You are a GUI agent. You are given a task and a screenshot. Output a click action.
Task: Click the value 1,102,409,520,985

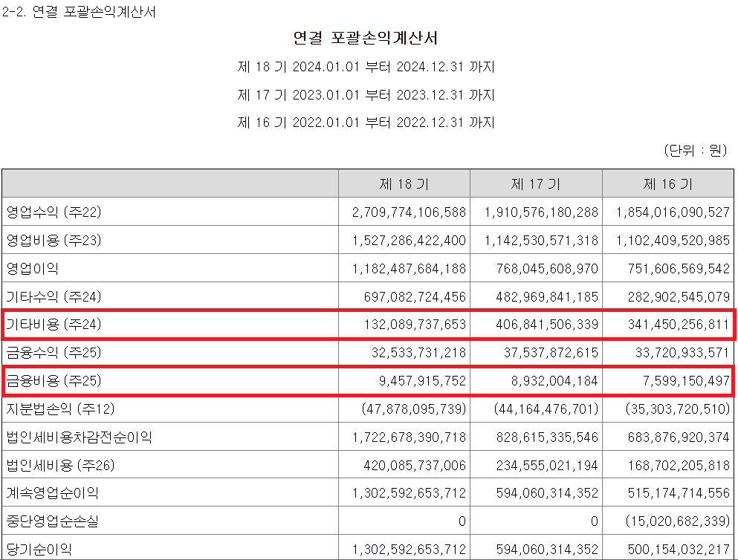[673, 241]
